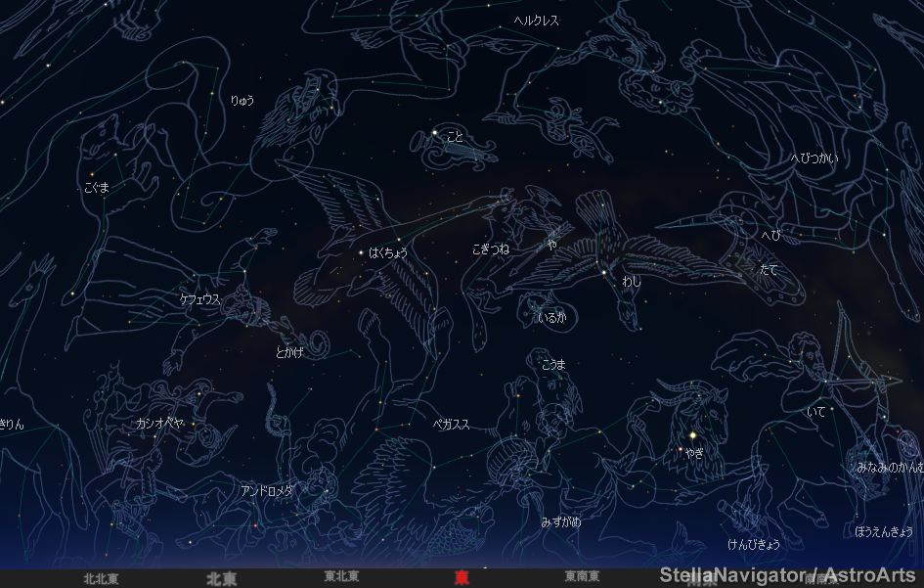Click the りゅう (Draco) constellation label
Screen dimensions: 924x588
[242, 100]
